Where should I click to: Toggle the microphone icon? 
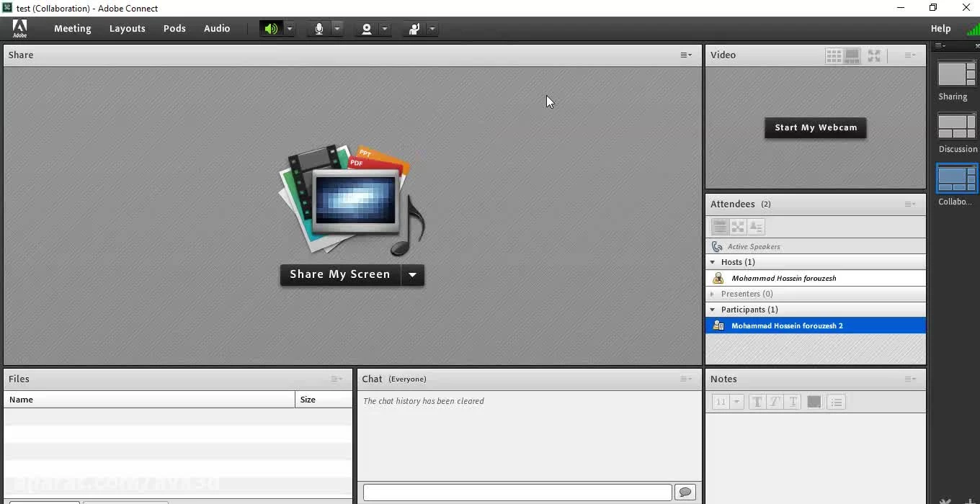click(x=319, y=29)
